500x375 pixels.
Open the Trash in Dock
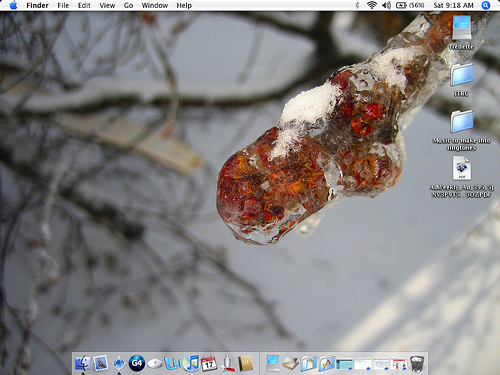[x=417, y=363]
